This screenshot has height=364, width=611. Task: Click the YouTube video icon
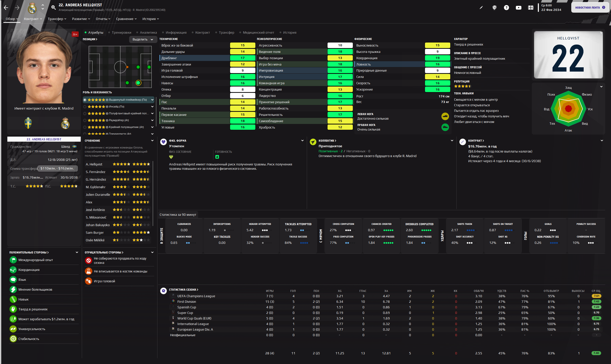(519, 8)
